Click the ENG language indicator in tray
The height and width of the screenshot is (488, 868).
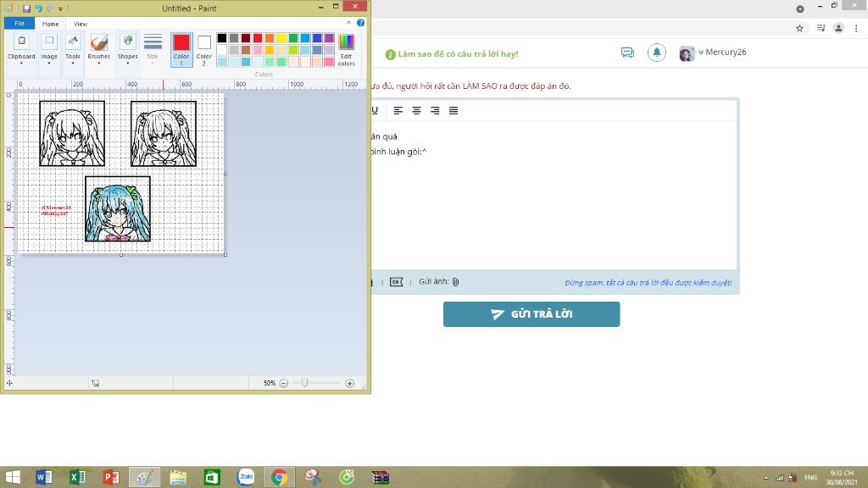click(810, 478)
